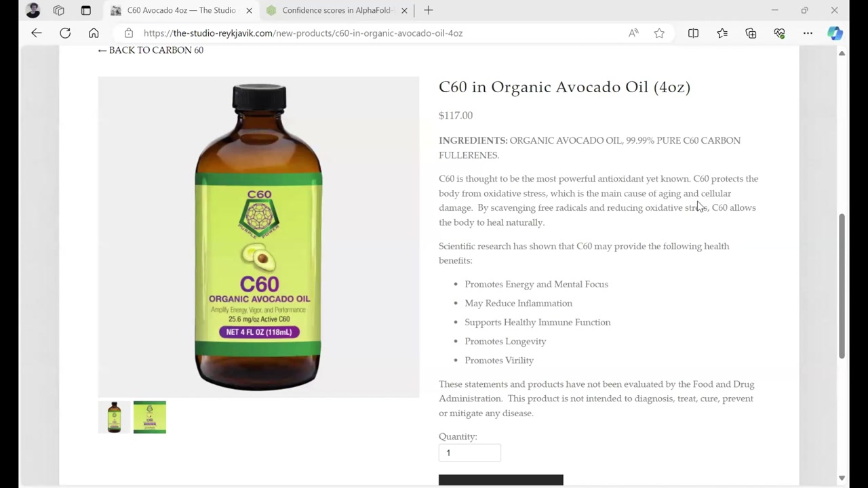Open browser Settings and more menu
Viewport: 868px width, 488px height.
pos(808,33)
